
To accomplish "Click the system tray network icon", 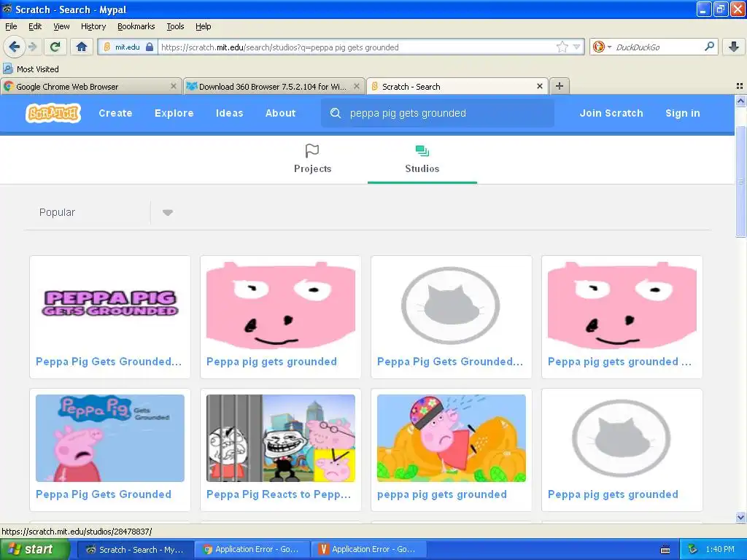I will pos(693,550).
